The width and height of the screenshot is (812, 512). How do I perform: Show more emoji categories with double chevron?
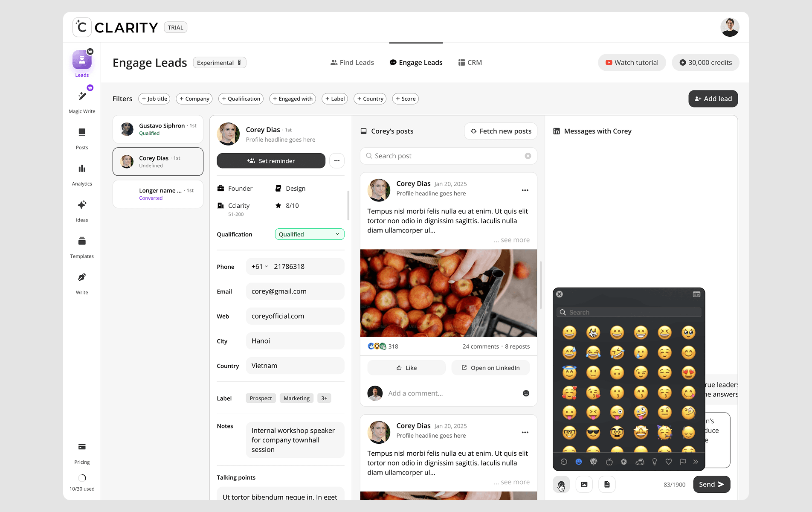click(x=696, y=462)
